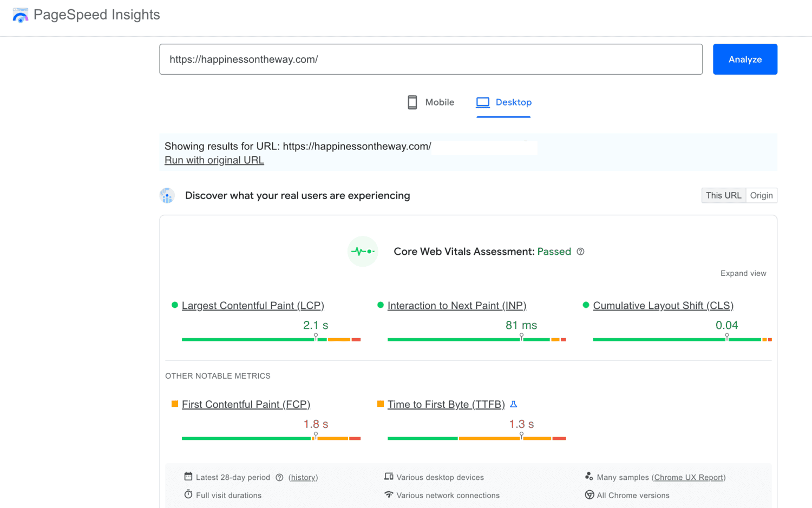Click the URL input field
812x508 pixels.
tap(431, 60)
